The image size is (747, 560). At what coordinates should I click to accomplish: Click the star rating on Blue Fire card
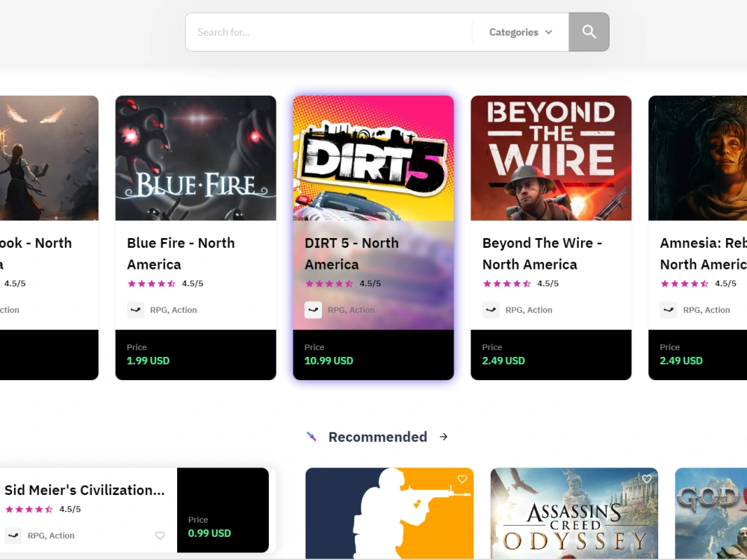(x=152, y=284)
